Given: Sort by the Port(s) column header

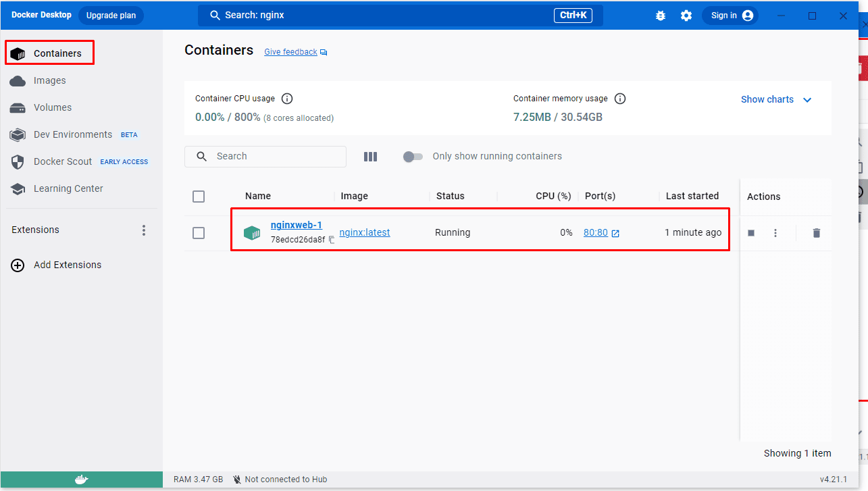Looking at the screenshot, I should coord(601,196).
